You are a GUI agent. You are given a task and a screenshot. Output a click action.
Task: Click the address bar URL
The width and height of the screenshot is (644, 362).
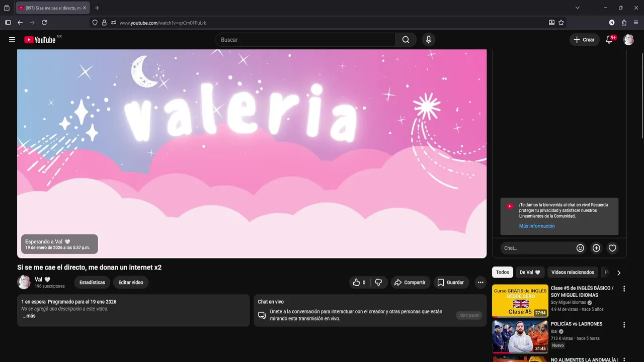click(x=163, y=23)
